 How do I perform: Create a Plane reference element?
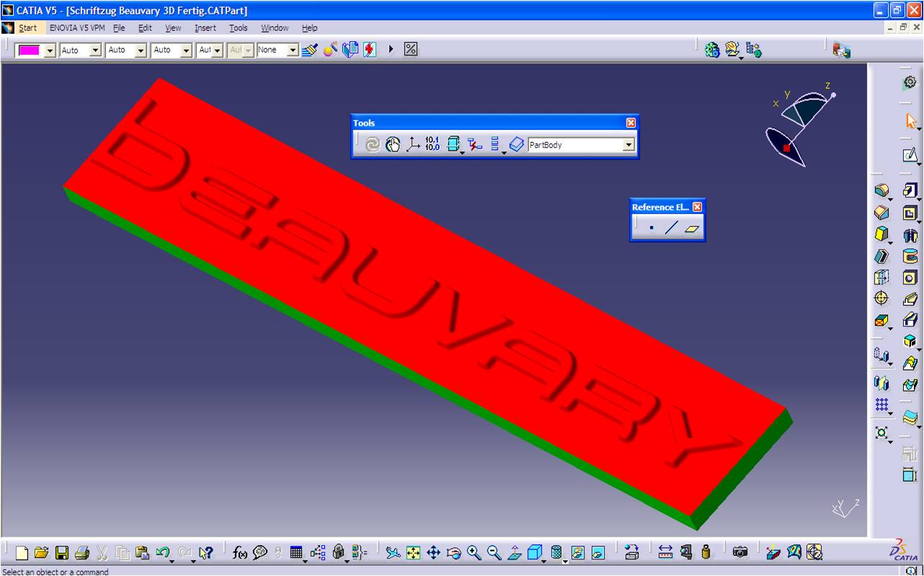[x=693, y=229]
